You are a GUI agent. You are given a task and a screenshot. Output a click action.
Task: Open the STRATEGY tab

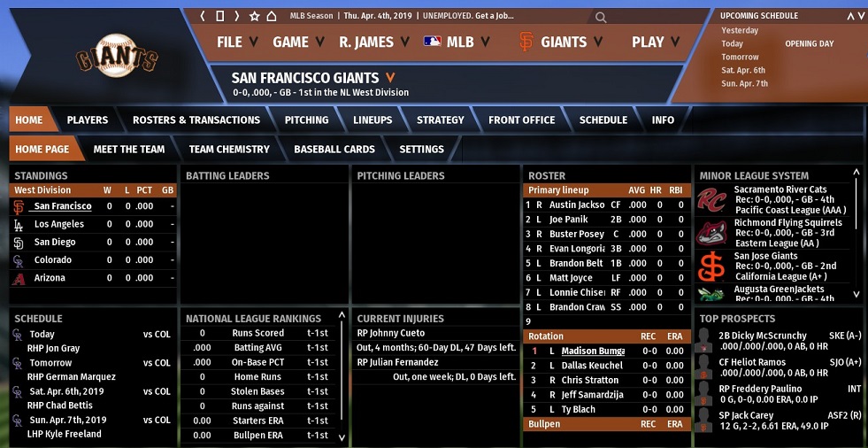pyautogui.click(x=440, y=120)
